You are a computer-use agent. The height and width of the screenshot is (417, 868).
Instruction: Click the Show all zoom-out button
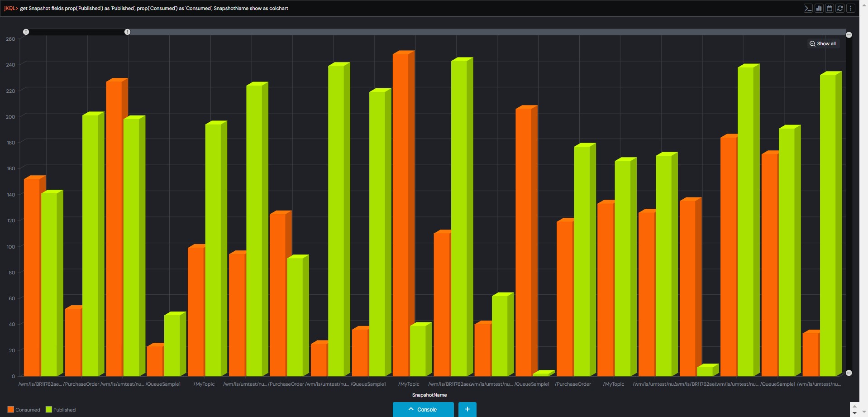click(x=823, y=43)
